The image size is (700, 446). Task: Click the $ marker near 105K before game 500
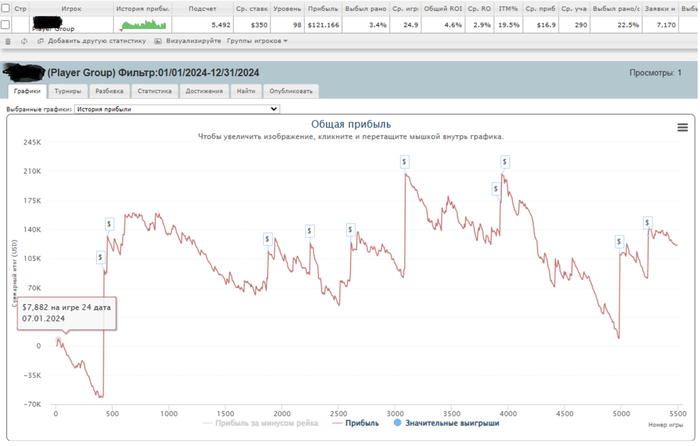coord(100,258)
